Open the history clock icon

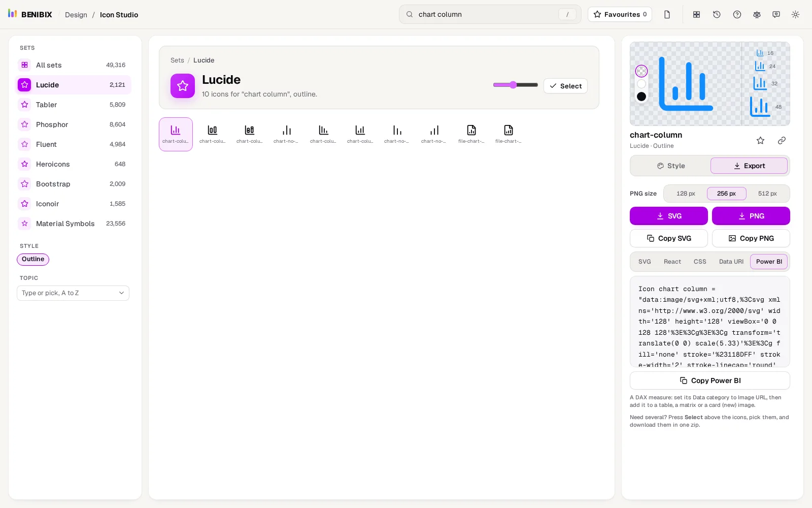717,15
